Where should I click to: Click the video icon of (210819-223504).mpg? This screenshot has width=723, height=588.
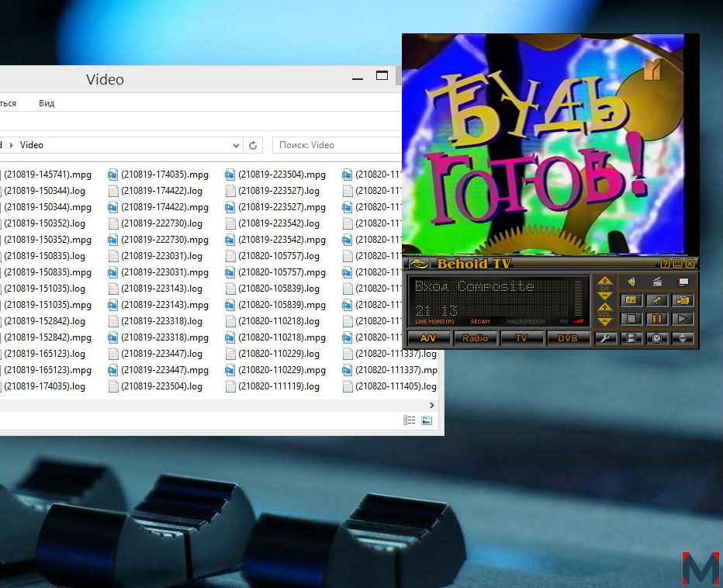point(230,175)
